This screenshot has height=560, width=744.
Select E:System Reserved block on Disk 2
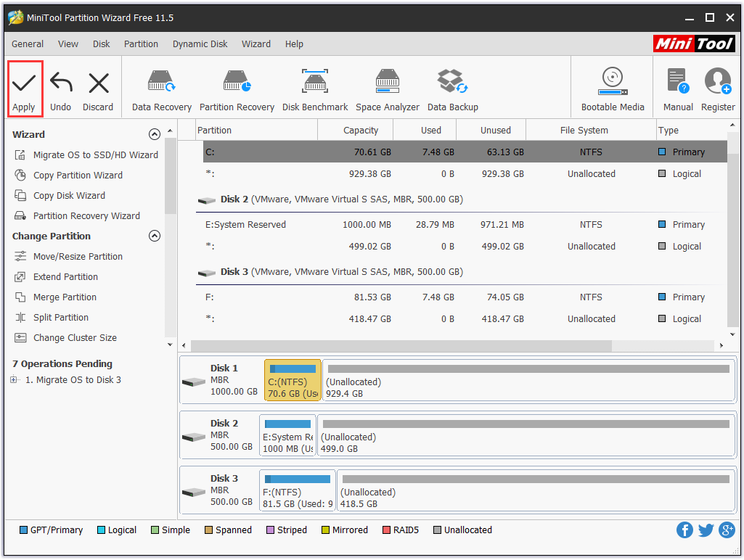tap(287, 435)
